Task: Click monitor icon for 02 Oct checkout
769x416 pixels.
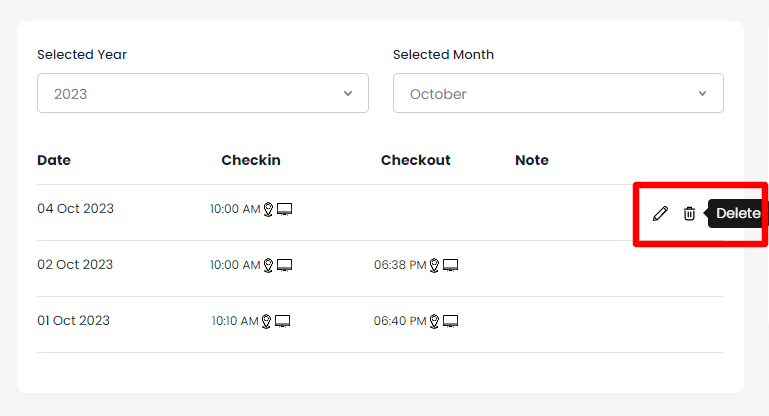Action: point(450,265)
